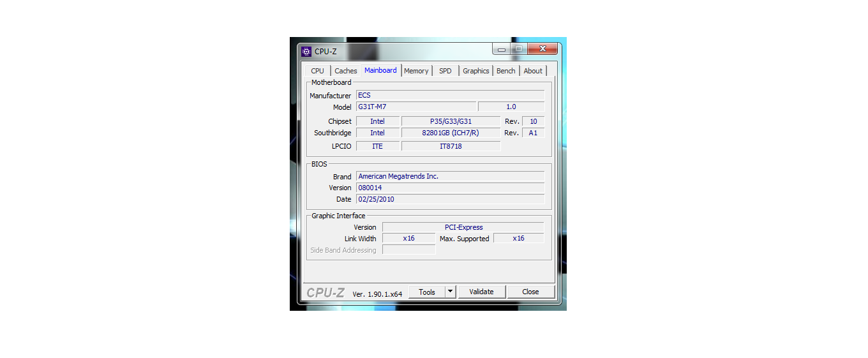Select the Mainboard tab

381,70
